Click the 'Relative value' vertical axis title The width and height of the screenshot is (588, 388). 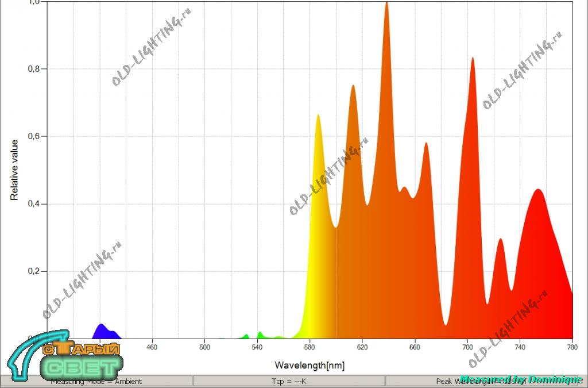click(x=14, y=170)
